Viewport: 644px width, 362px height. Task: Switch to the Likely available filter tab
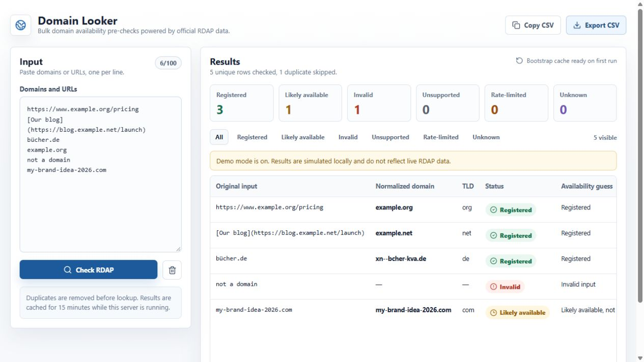point(303,137)
